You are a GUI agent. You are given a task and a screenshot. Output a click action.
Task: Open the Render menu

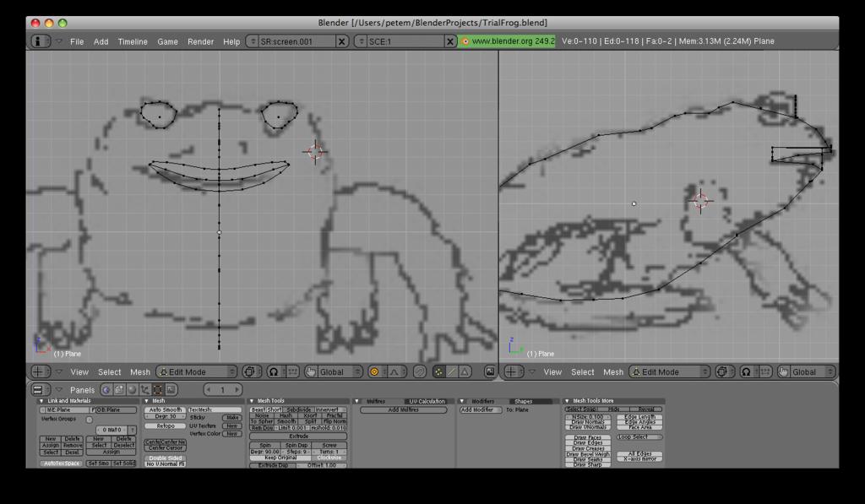click(201, 41)
